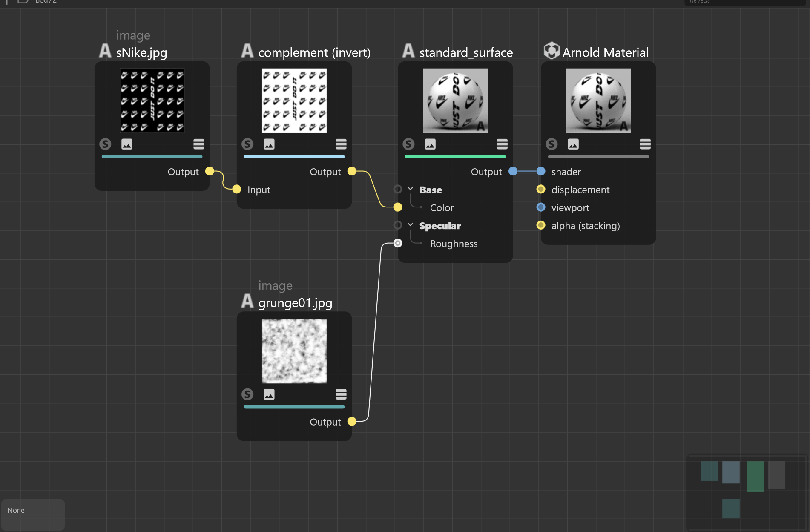
Task: Select the standard_surface sphere preview thumbnail
Action: tap(455, 101)
